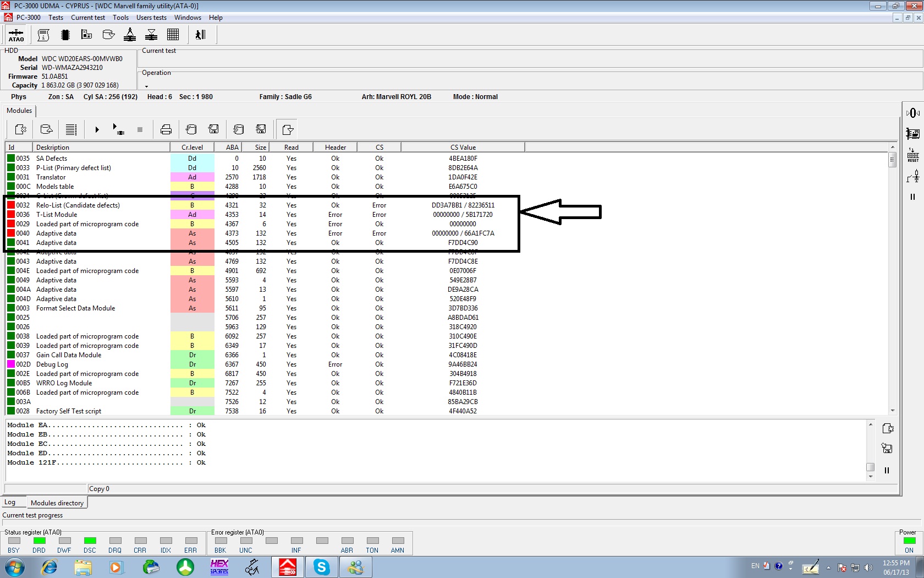This screenshot has width=924, height=578.
Task: Click the pause icon in the right sidebar
Action: tap(913, 197)
